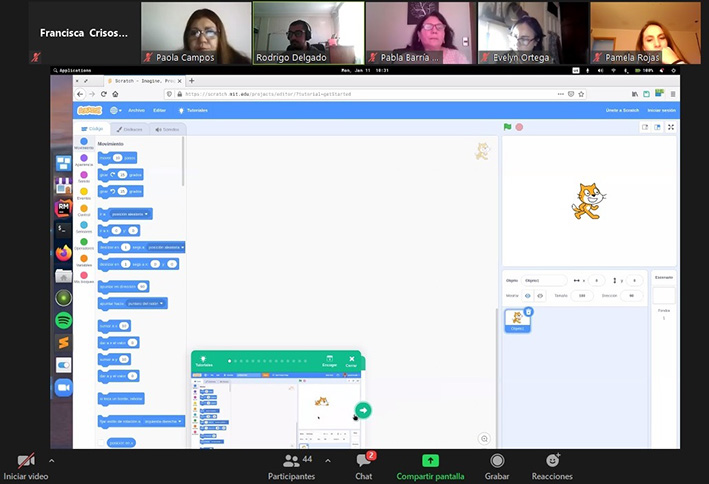Toggle Iniciar video camera button
This screenshot has height=484, width=709.
tap(26, 465)
